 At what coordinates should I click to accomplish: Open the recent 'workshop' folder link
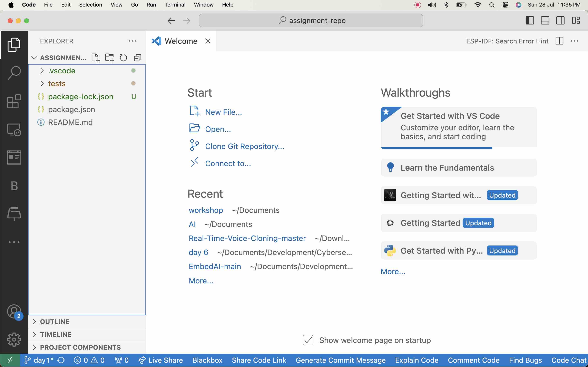point(206,210)
